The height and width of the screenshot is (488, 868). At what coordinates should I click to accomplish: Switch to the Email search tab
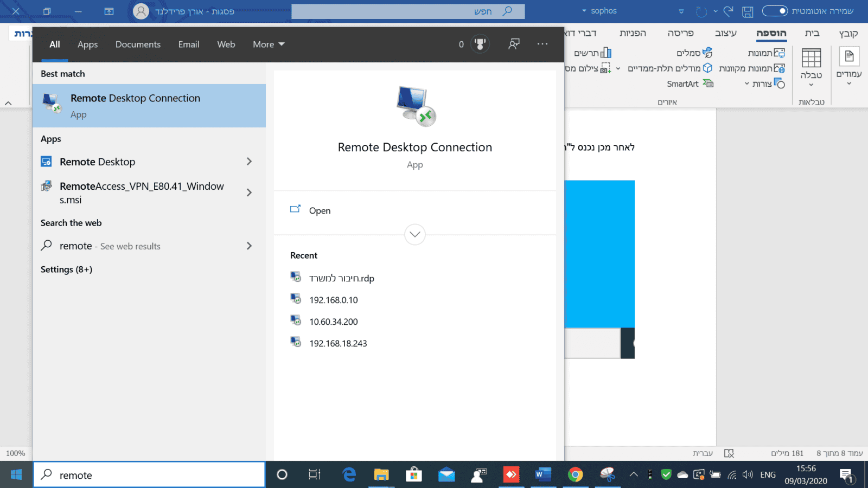(189, 44)
